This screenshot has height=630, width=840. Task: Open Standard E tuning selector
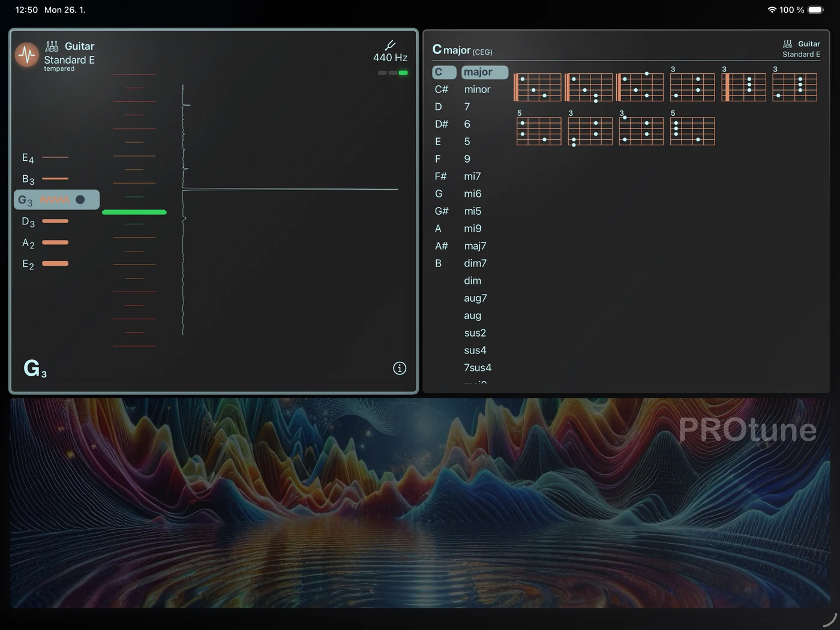click(70, 60)
